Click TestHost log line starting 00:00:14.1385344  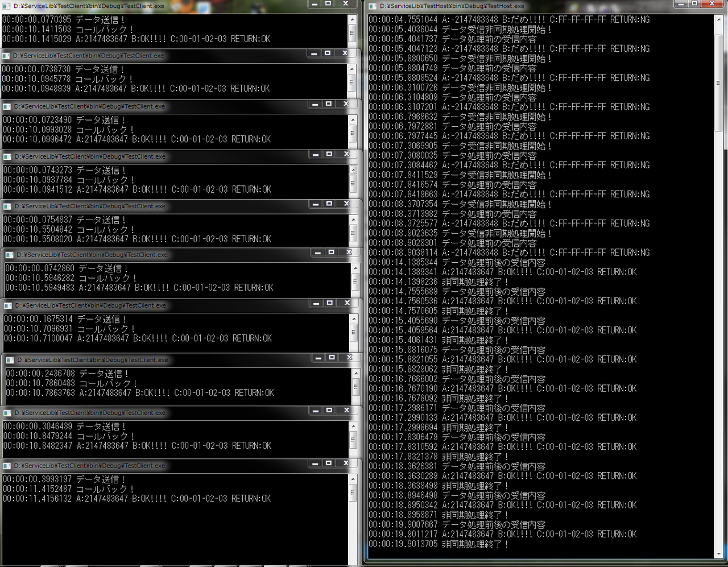tap(457, 263)
